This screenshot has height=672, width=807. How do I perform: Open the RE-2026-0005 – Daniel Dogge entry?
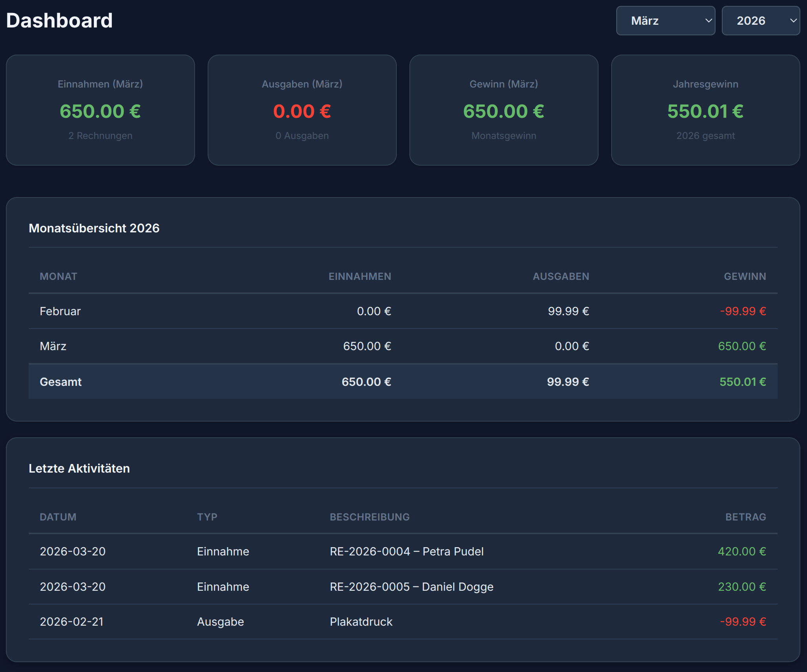pyautogui.click(x=411, y=587)
